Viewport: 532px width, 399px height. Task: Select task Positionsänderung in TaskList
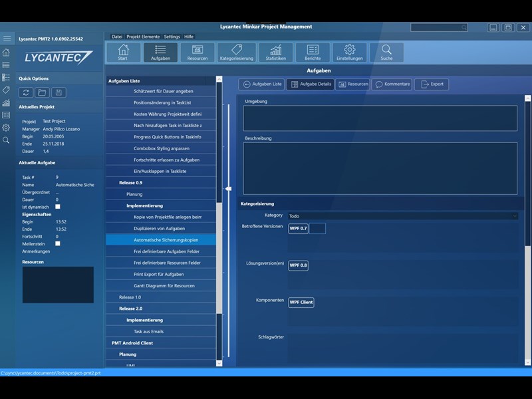coord(161,102)
